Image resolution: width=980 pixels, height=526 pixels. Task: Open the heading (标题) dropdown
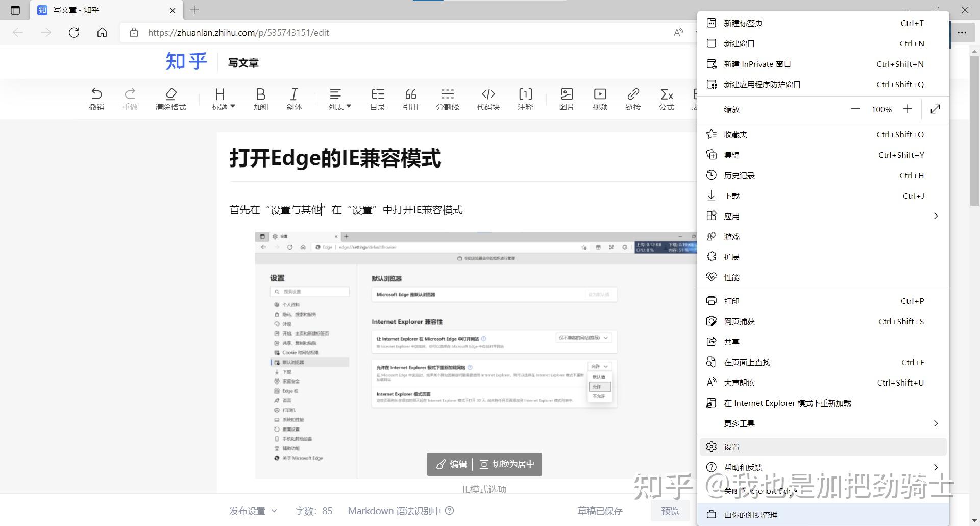click(x=224, y=99)
